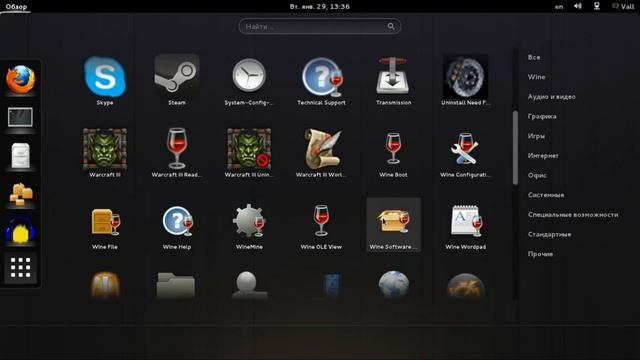
Task: Open Wine Boot
Action: (x=393, y=153)
